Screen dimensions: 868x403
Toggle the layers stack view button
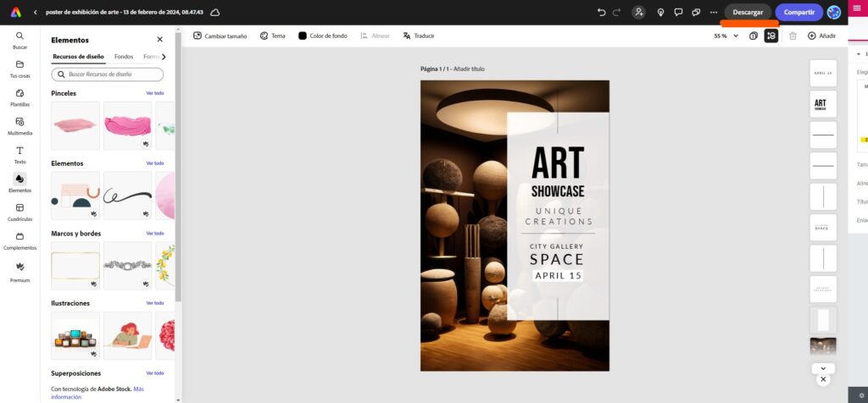[x=771, y=36]
